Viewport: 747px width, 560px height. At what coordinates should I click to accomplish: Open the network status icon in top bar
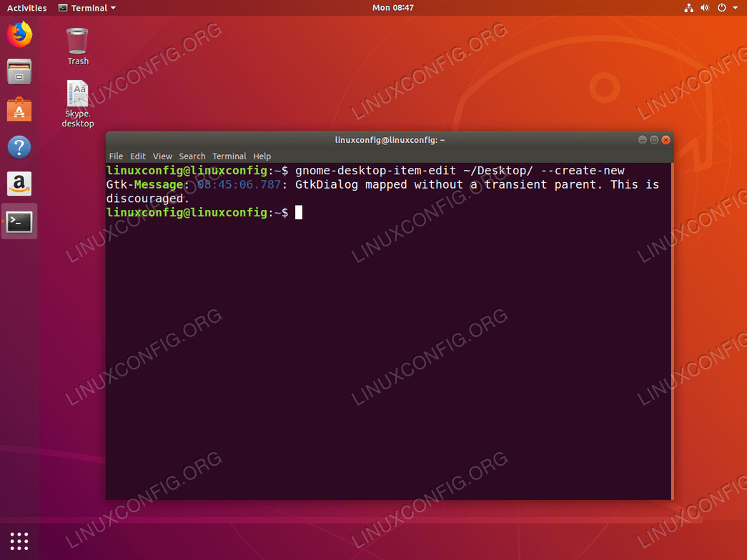(x=689, y=8)
